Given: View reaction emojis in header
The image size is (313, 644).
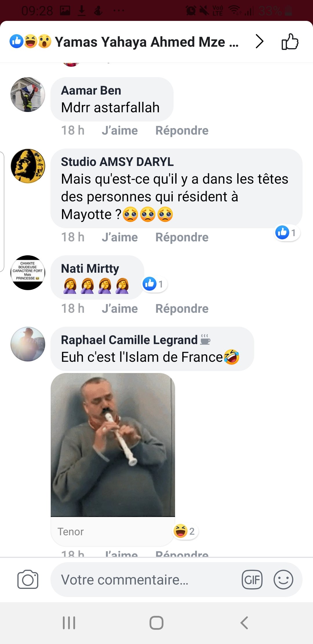Looking at the screenshot, I should [x=30, y=41].
